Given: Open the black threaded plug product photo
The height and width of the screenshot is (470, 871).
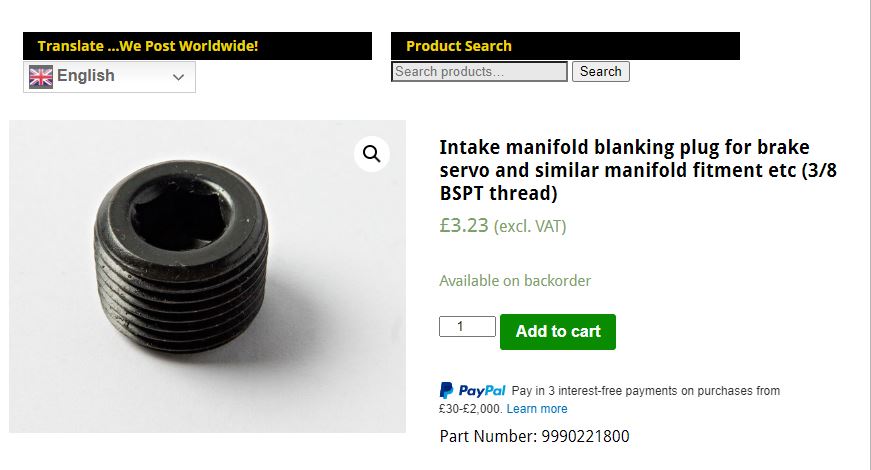Looking at the screenshot, I should [x=190, y=270].
